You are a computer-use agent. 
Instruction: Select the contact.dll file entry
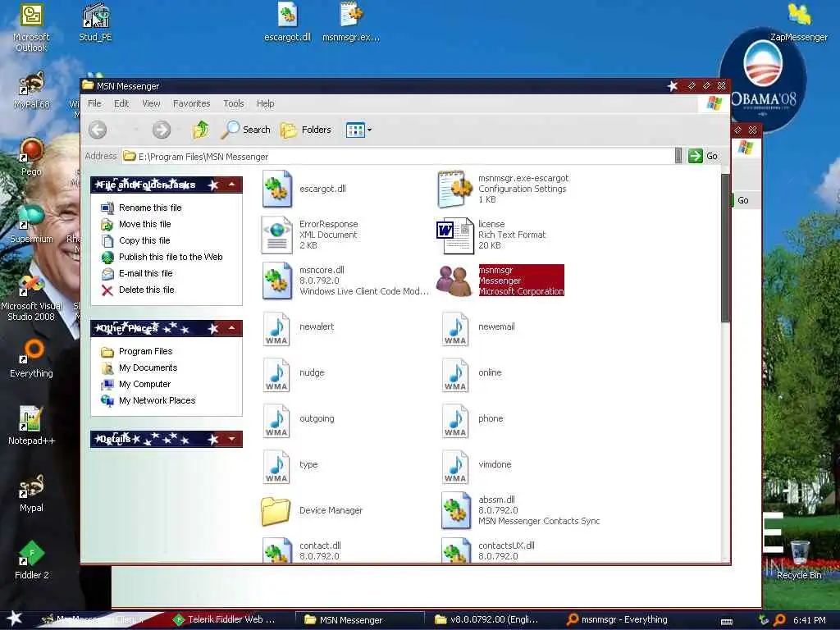tap(302, 550)
